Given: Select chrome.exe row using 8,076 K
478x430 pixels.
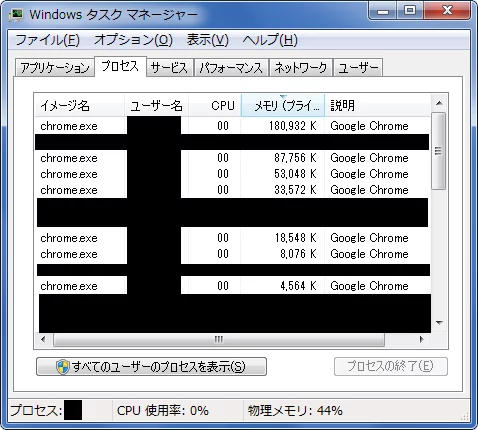Looking at the screenshot, I should click(x=232, y=254).
